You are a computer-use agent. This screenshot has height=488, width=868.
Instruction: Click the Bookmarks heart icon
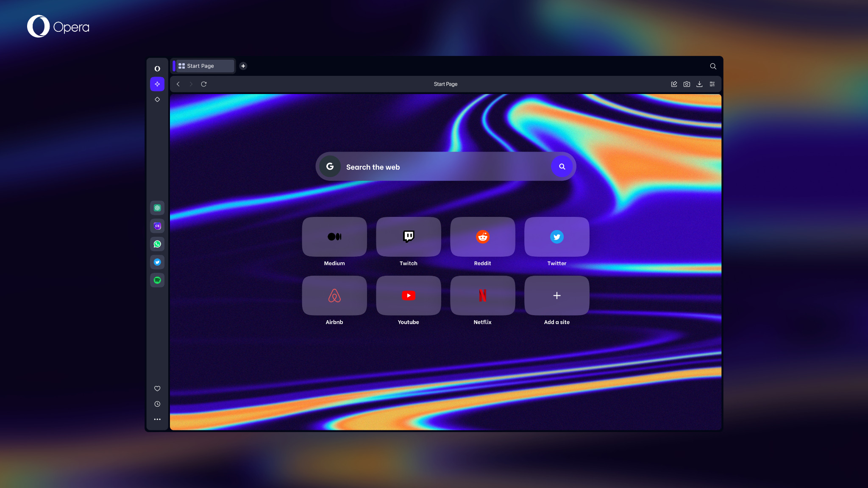click(x=157, y=388)
